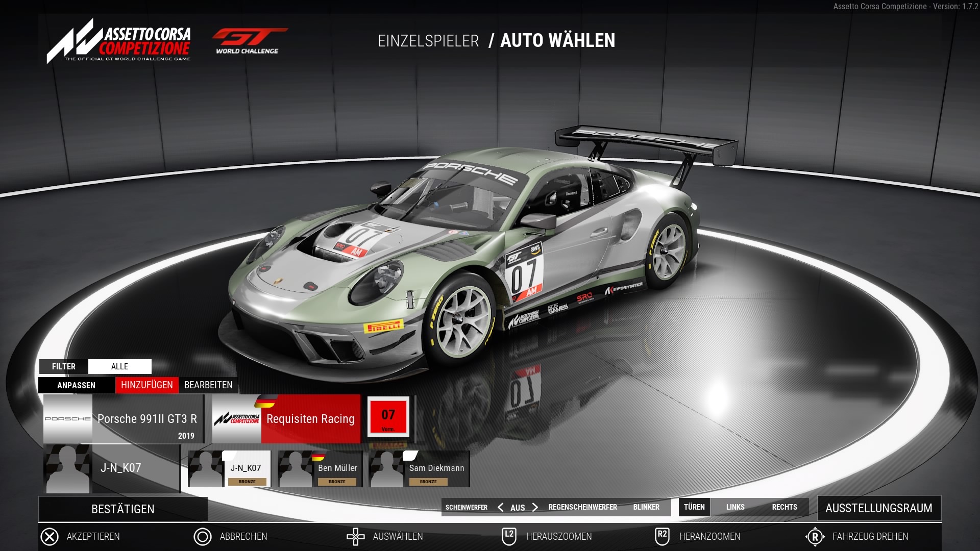Select previous Scheinwerfer setting with left arrow

point(500,507)
